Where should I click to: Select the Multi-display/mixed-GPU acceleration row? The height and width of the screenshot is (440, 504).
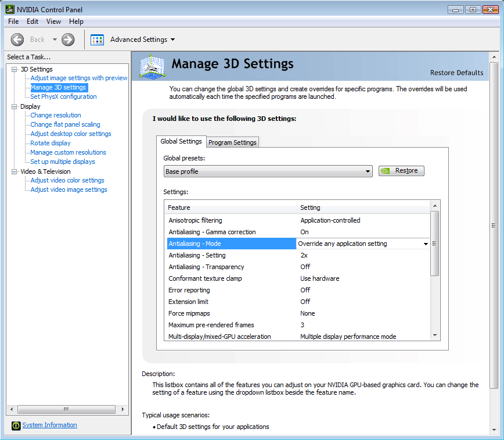coord(298,337)
